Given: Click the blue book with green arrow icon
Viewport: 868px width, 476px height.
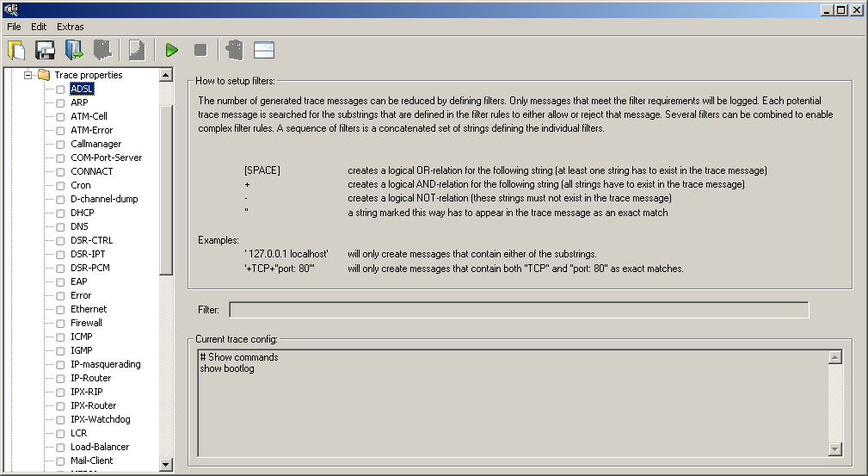Looking at the screenshot, I should pos(74,50).
